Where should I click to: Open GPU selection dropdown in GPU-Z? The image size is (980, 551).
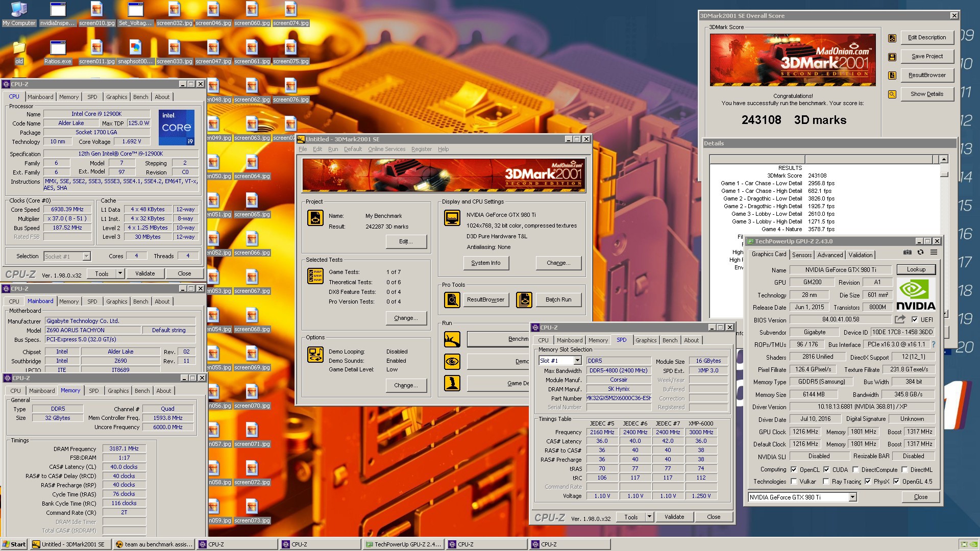click(x=852, y=497)
